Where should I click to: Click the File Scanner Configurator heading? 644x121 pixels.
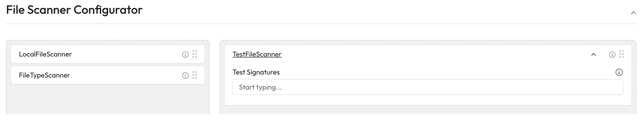point(74,10)
